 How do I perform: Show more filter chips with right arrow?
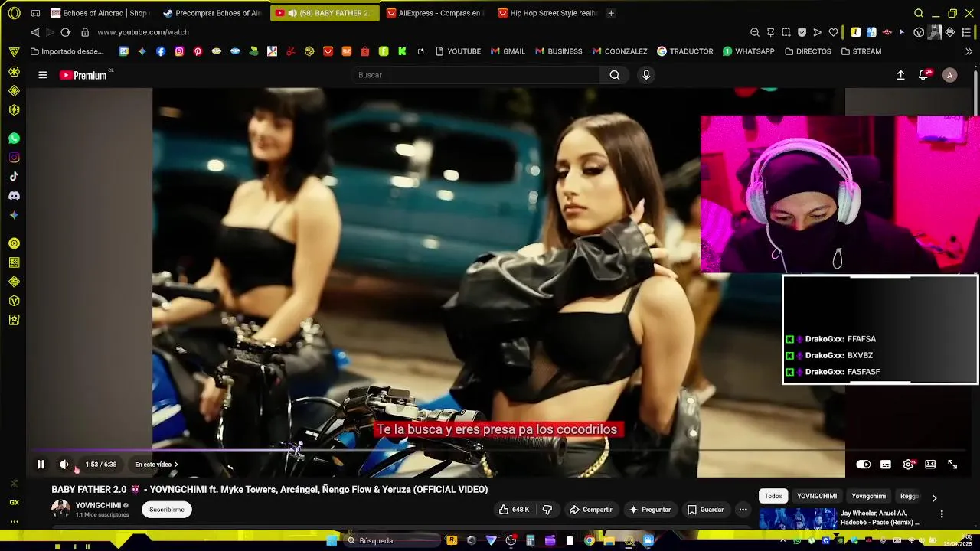(x=934, y=497)
